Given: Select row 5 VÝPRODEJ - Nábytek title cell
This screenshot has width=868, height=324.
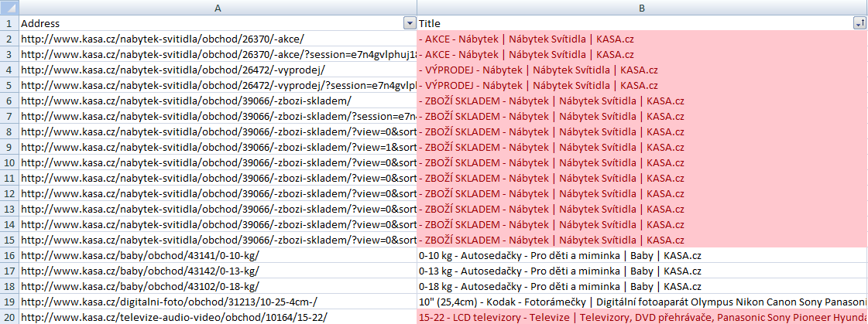Looking at the screenshot, I should [x=642, y=85].
